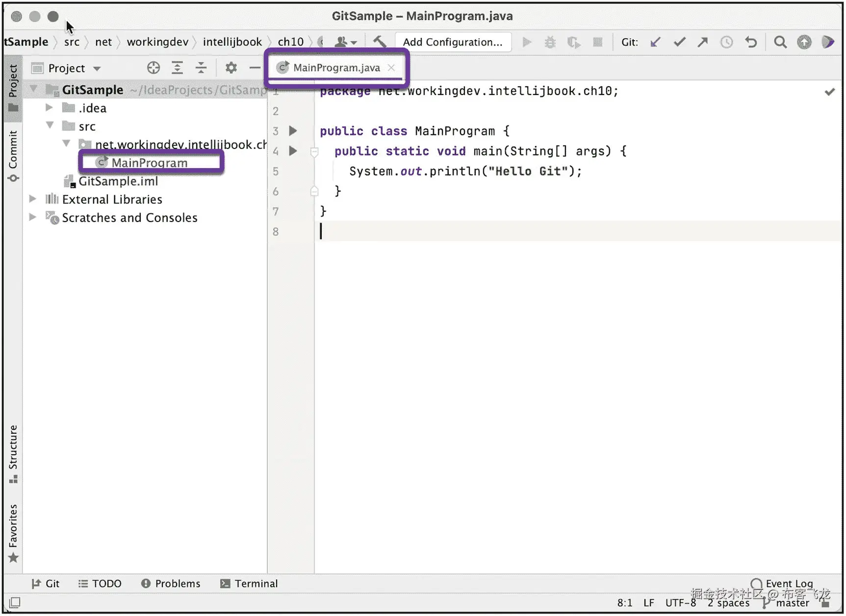Image resolution: width=846 pixels, height=616 pixels.
Task: Collapse the net.workingdev.intellijbook.ch10 package node
Action: [66, 144]
